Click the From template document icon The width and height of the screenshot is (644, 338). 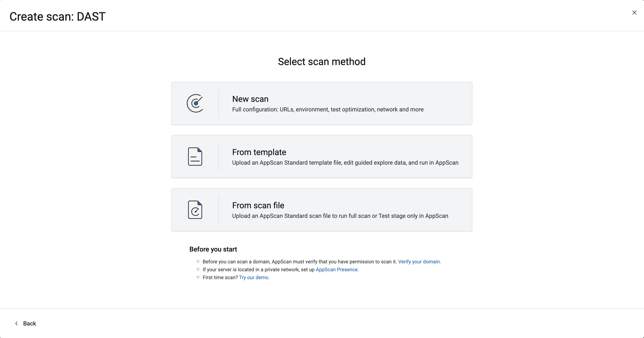tap(195, 157)
